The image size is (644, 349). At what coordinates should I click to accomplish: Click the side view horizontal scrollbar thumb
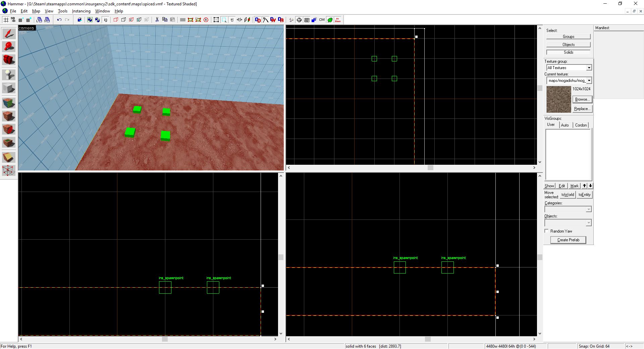(x=428, y=339)
